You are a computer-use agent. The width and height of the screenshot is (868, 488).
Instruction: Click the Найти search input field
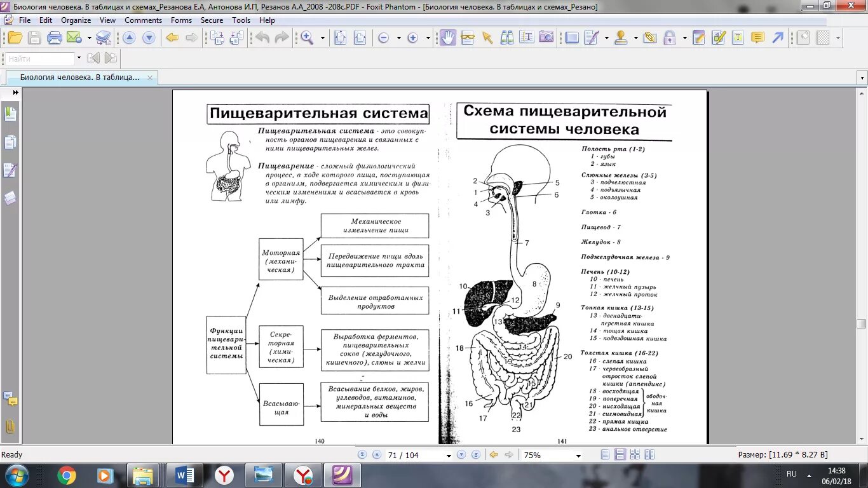[x=41, y=58]
